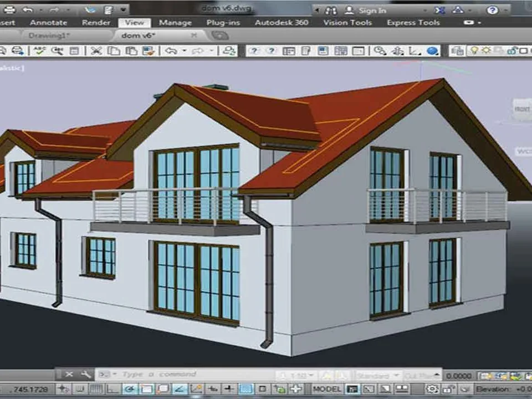
Task: Click the Match Properties brush icon
Action: point(147,51)
